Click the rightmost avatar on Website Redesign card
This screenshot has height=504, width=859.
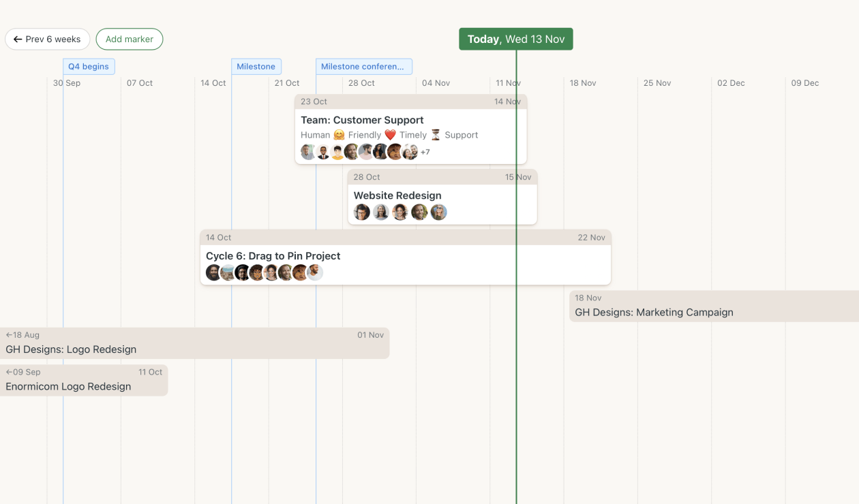(x=439, y=212)
